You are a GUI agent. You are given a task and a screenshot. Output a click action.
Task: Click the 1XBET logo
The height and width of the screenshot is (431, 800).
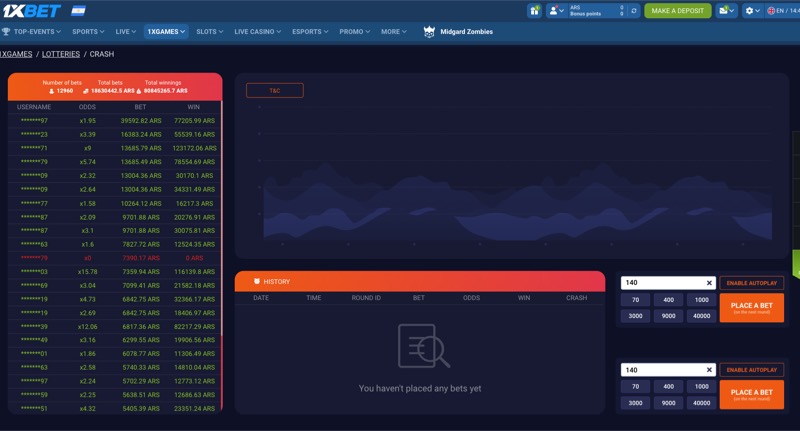click(x=32, y=11)
